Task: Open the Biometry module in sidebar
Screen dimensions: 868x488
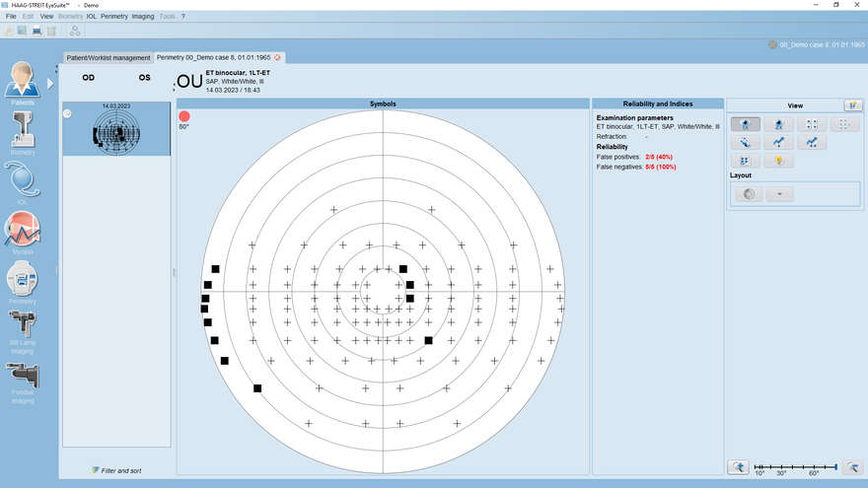Action: pyautogui.click(x=23, y=132)
